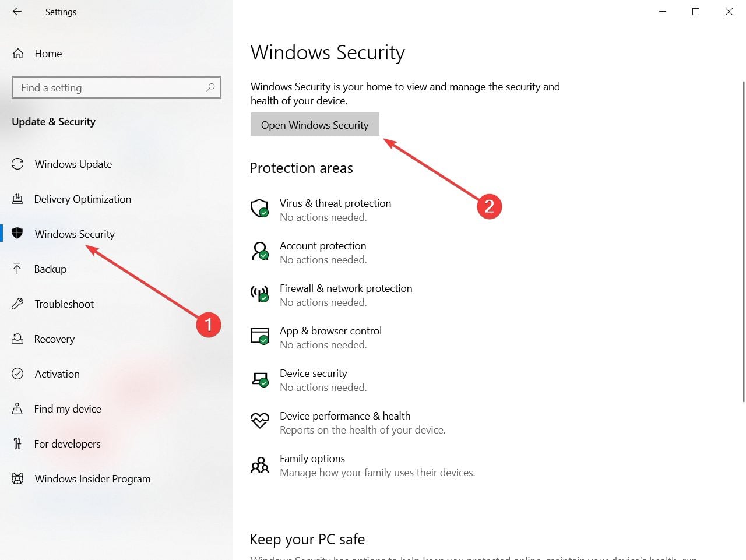Open Windows Insider Program settings
This screenshot has height=560, width=746.
click(93, 479)
